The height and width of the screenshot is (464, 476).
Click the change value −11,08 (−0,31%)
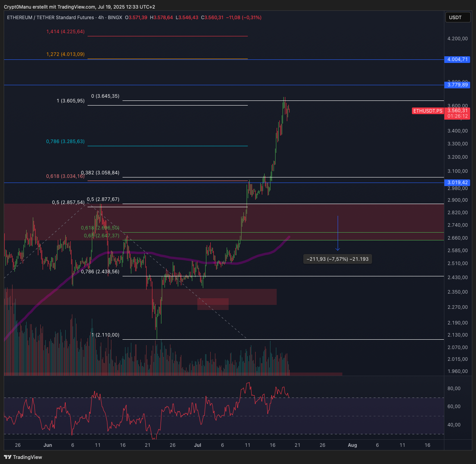244,18
